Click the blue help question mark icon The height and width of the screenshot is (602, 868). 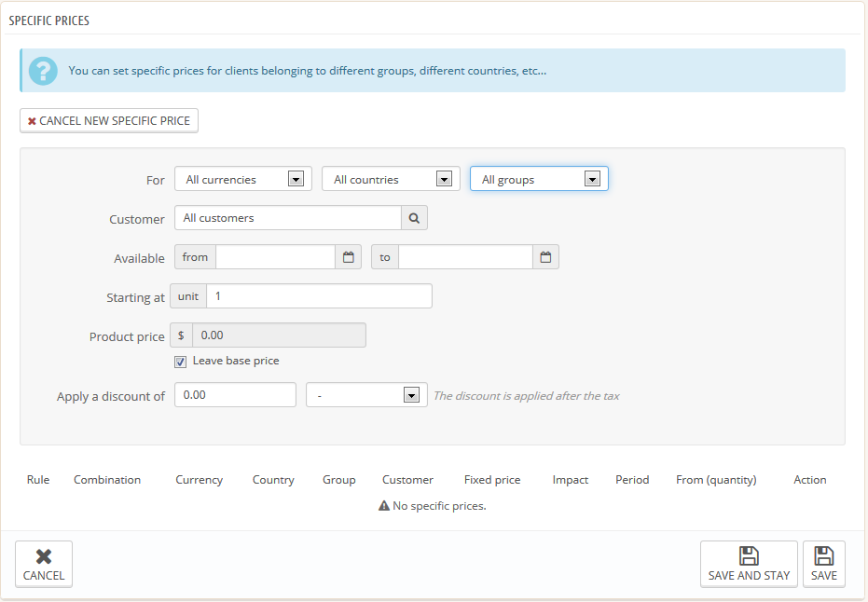coord(43,71)
